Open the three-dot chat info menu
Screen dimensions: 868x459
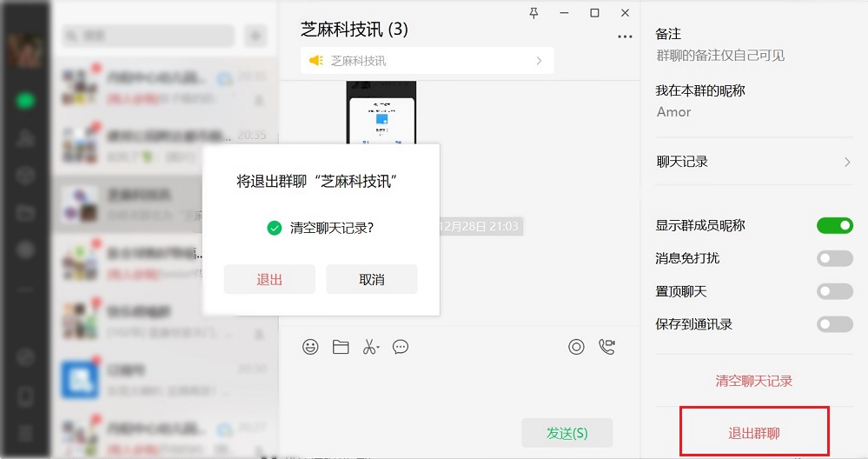pyautogui.click(x=625, y=37)
